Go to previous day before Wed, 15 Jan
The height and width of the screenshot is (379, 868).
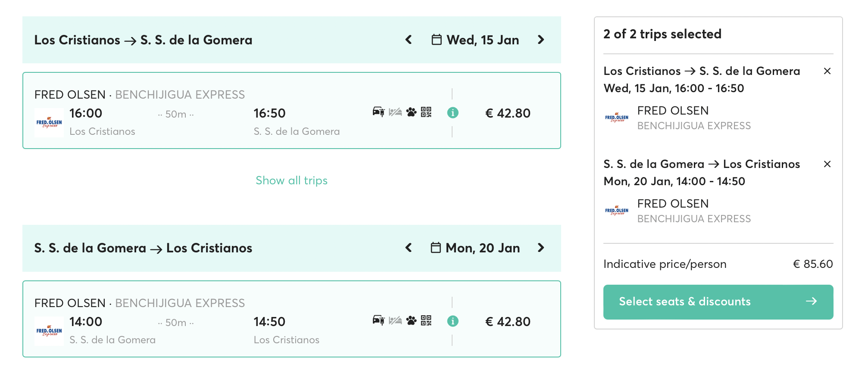(409, 40)
